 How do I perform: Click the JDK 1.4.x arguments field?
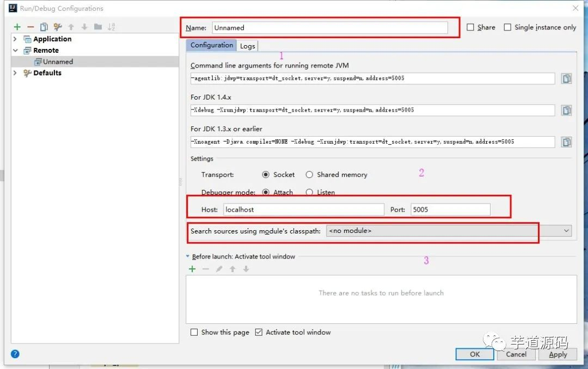(x=373, y=110)
